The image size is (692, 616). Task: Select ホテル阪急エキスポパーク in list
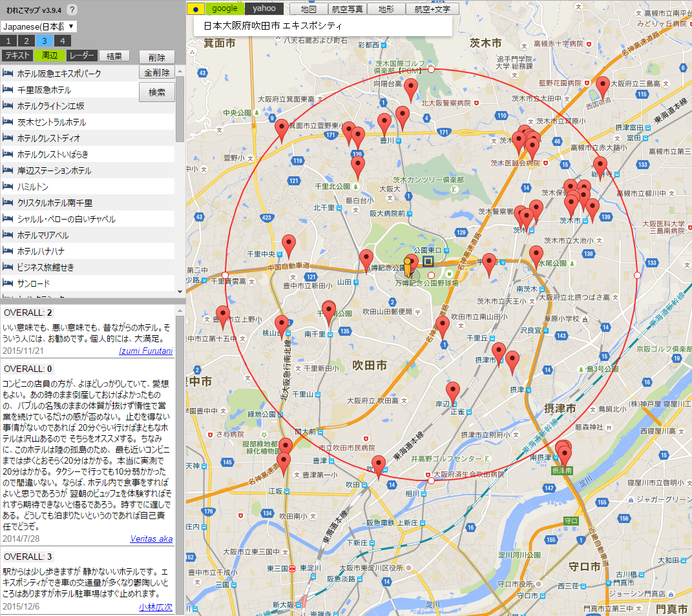coord(70,74)
